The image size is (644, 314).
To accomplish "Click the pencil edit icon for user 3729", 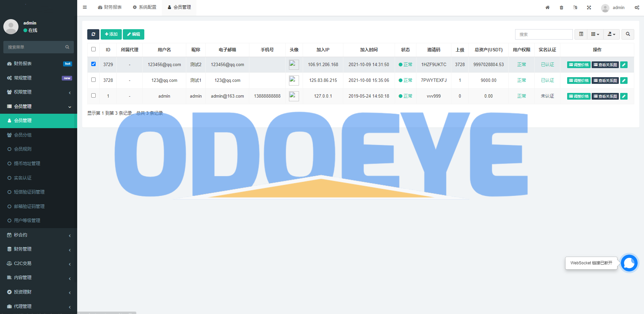I will [x=624, y=65].
